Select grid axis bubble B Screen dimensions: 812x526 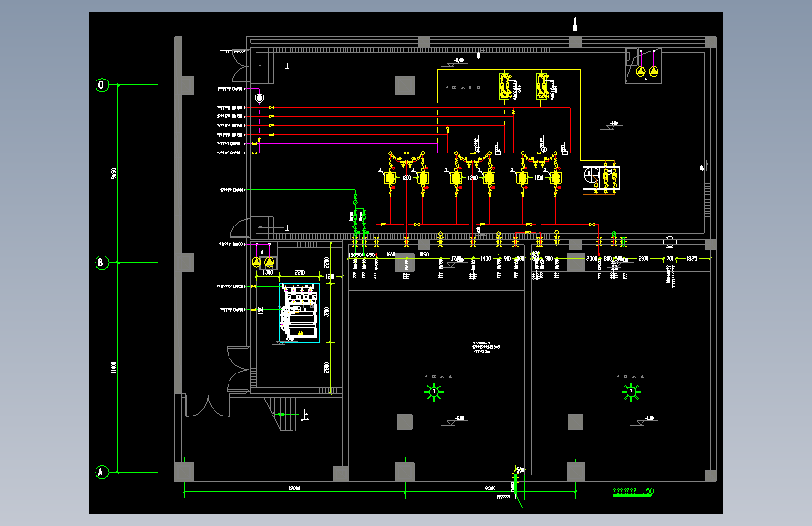point(102,262)
